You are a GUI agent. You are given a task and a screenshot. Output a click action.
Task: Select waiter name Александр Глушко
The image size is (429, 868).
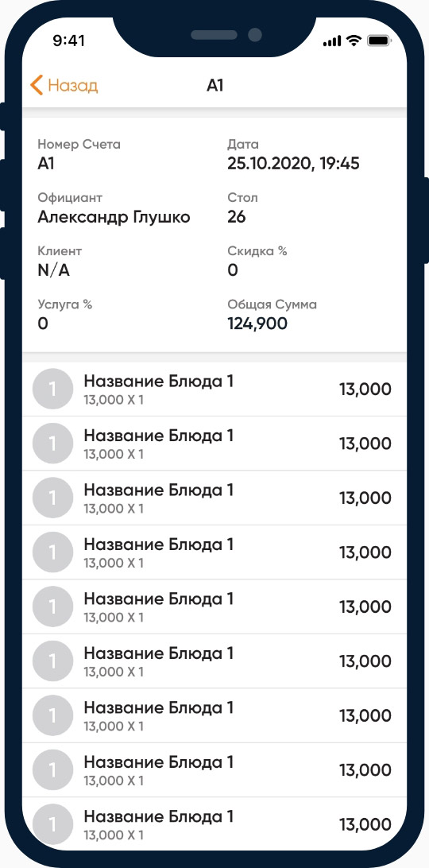[x=114, y=218]
